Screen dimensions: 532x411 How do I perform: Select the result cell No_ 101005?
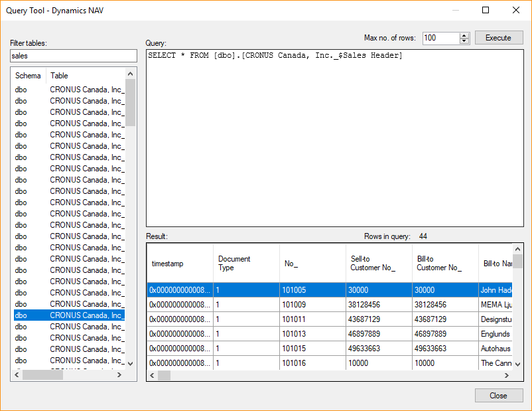(x=313, y=290)
